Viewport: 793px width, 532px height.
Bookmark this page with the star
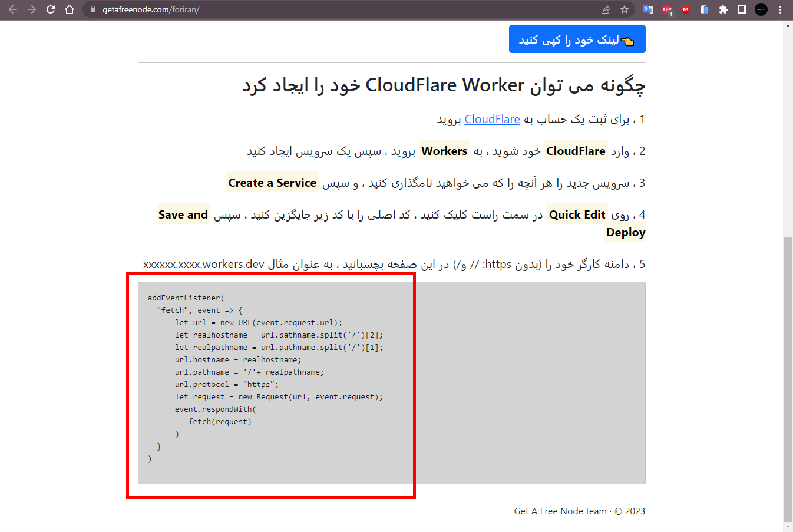[x=625, y=9]
